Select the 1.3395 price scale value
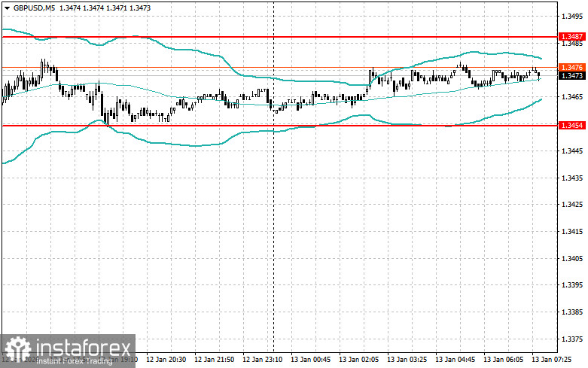 (x=572, y=285)
